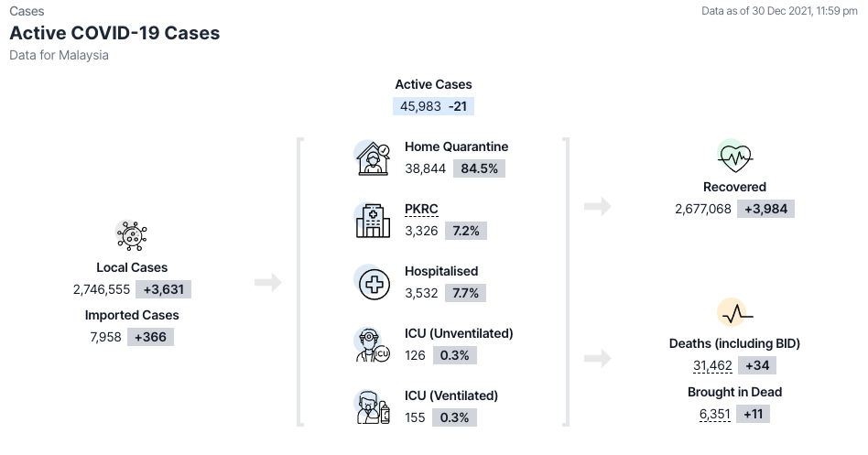Click the Active Cases -21 change badge

pos(459,106)
